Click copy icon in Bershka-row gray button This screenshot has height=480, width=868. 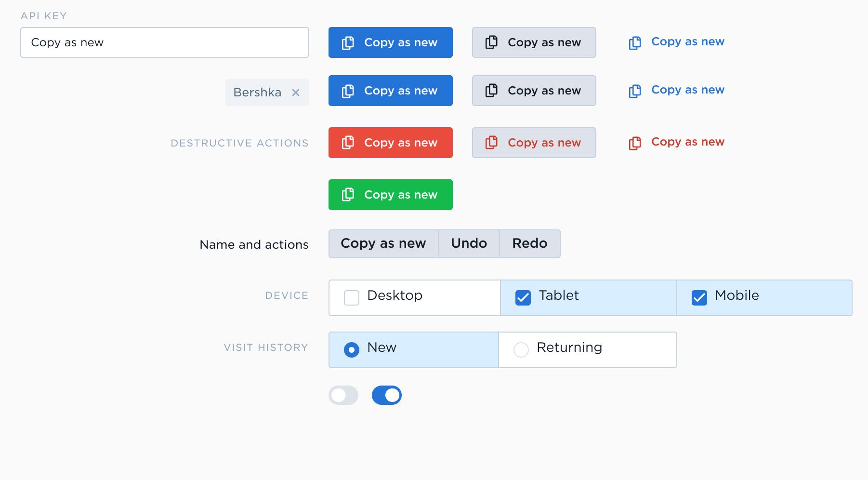point(491,91)
